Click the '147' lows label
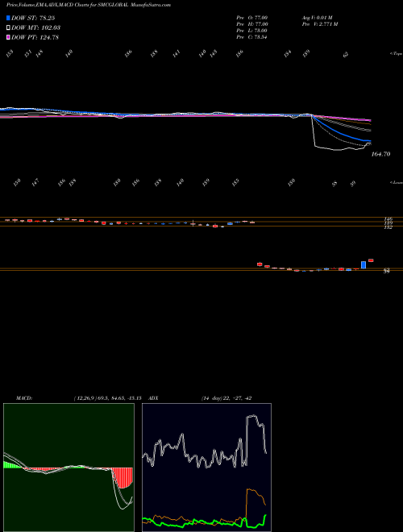The height and width of the screenshot is (532, 403). [x=35, y=183]
